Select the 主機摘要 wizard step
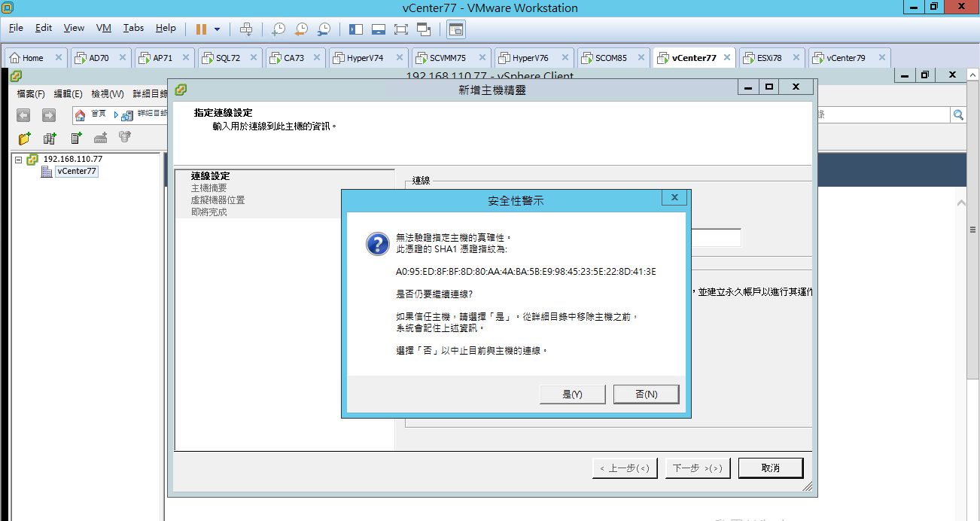The width and height of the screenshot is (980, 521). point(208,188)
